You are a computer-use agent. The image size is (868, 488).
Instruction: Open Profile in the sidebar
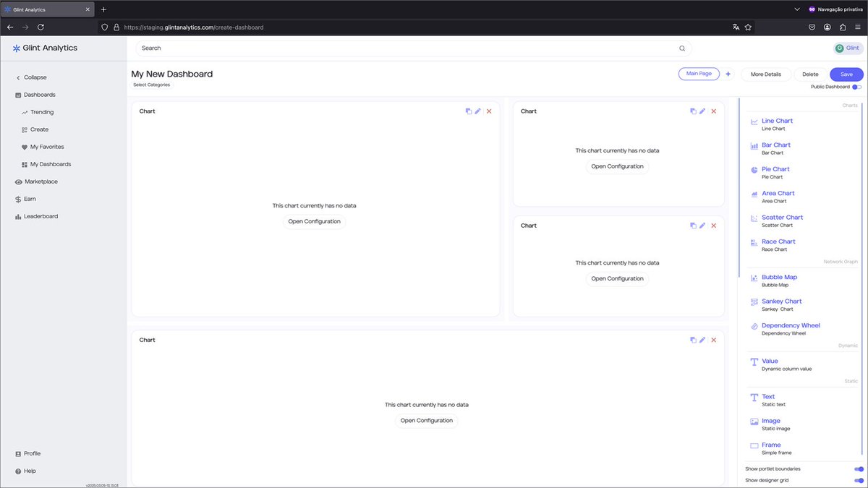(27, 453)
